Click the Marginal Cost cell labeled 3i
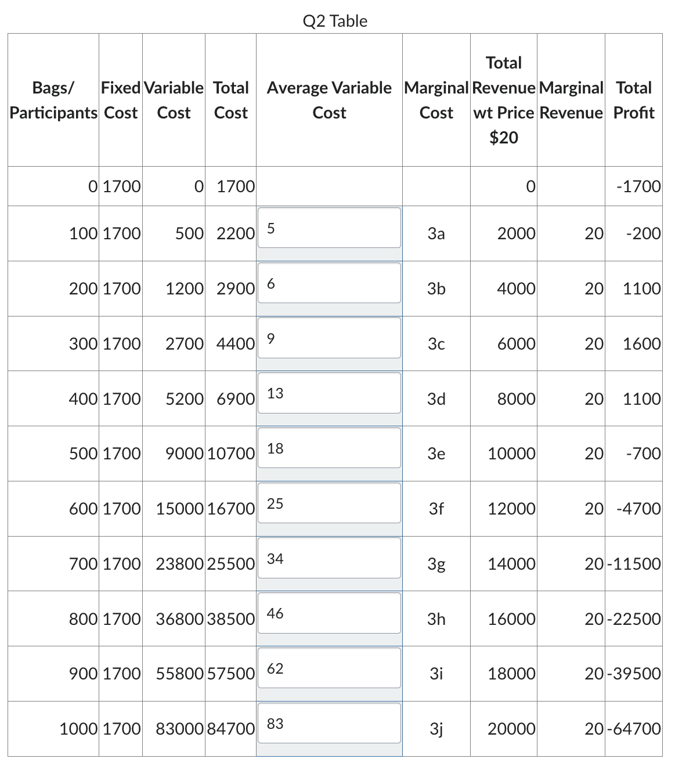 pyautogui.click(x=436, y=674)
